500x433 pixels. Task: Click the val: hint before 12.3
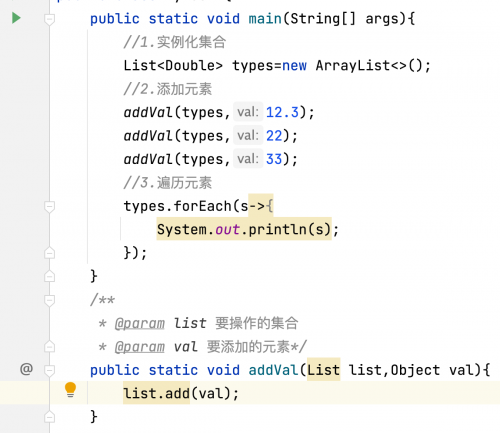pyautogui.click(x=248, y=112)
